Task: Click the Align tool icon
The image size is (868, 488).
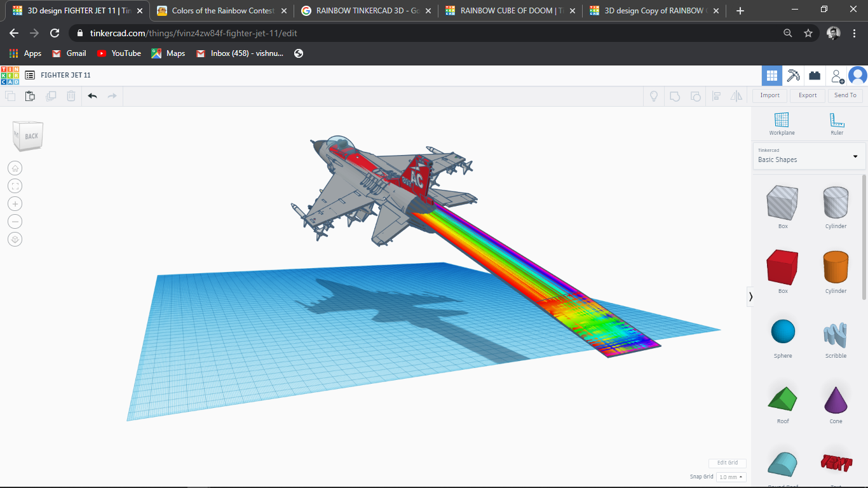Action: [x=716, y=96]
